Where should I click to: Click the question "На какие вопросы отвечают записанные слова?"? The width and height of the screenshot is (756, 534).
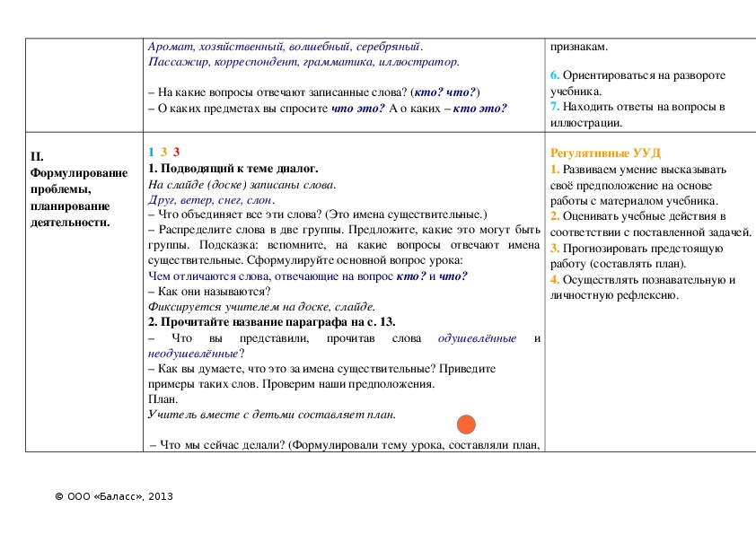(283, 92)
